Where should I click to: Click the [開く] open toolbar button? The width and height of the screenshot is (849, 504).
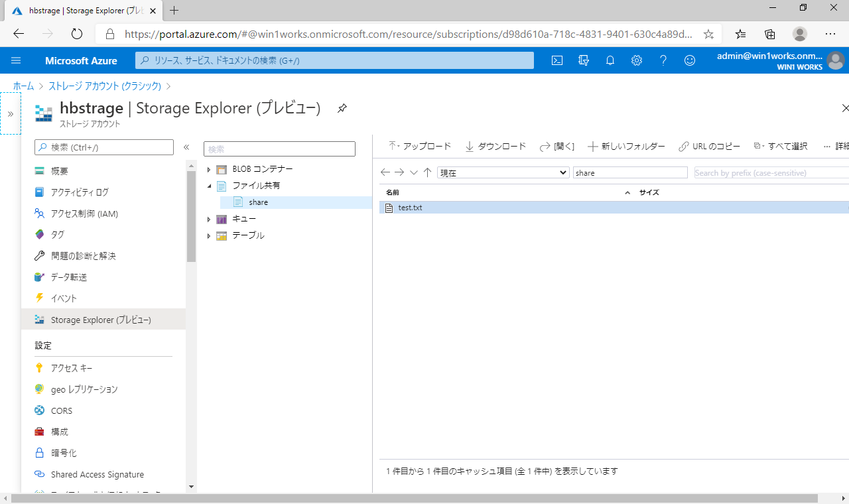pos(557,147)
